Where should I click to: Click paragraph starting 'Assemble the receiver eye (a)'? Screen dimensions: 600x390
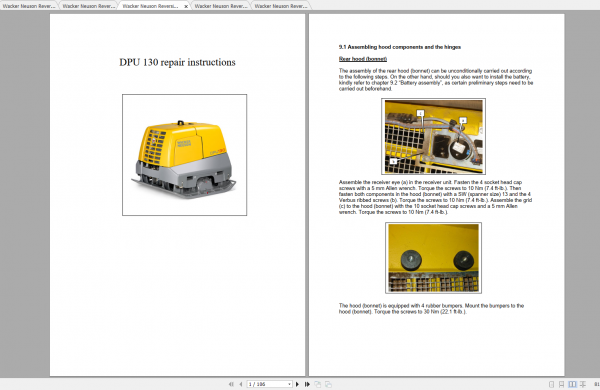coord(435,197)
